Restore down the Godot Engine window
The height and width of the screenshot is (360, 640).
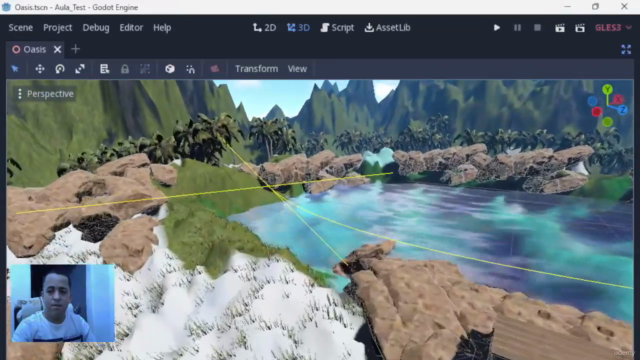[x=596, y=7]
